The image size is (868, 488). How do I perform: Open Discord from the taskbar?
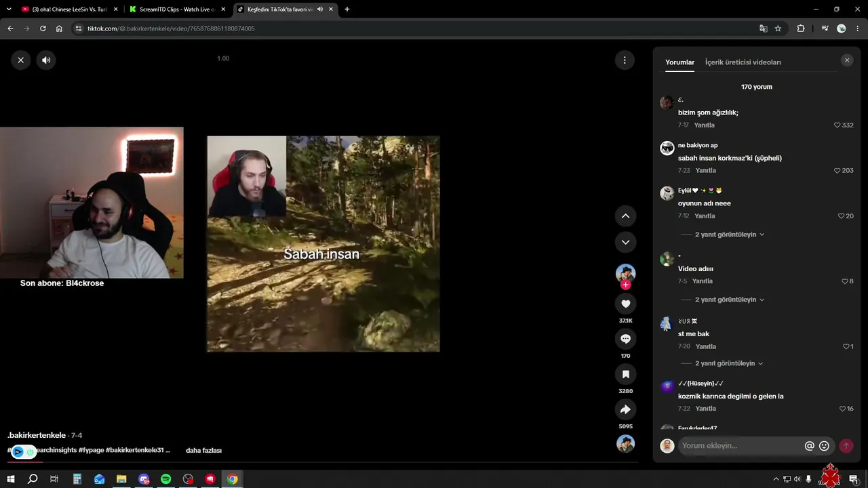[144, 479]
